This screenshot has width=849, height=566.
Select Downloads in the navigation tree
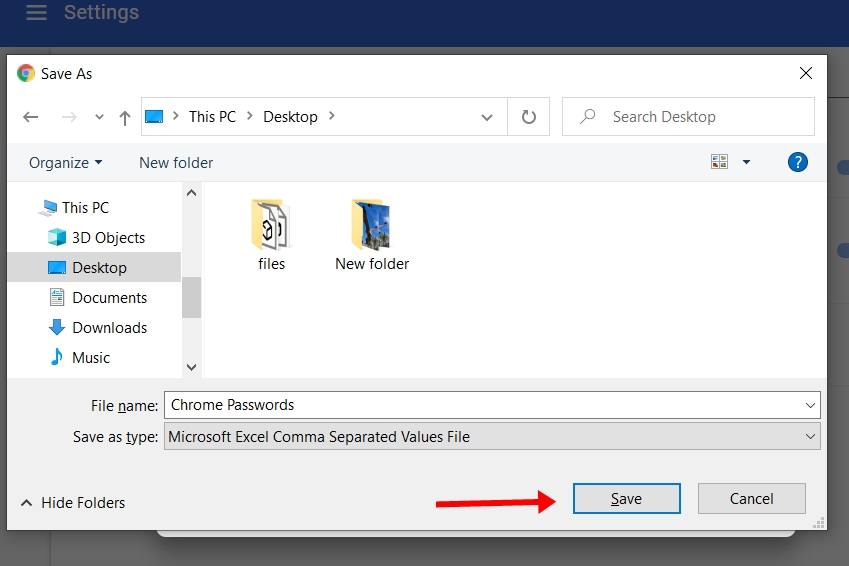tap(109, 327)
